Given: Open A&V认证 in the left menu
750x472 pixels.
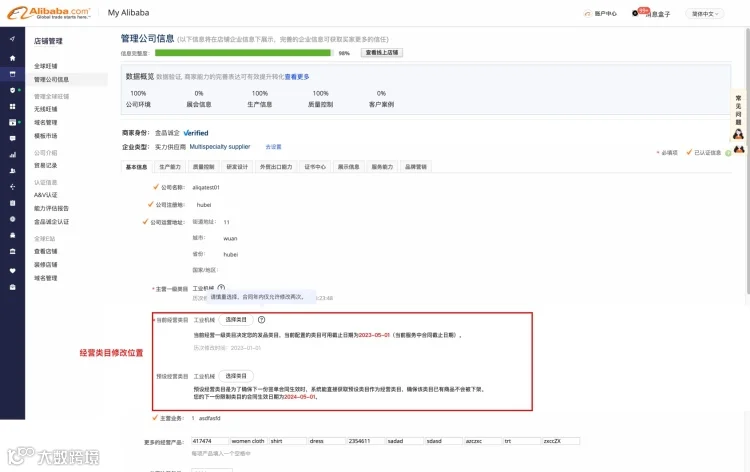Looking at the screenshot, I should click(x=45, y=195).
